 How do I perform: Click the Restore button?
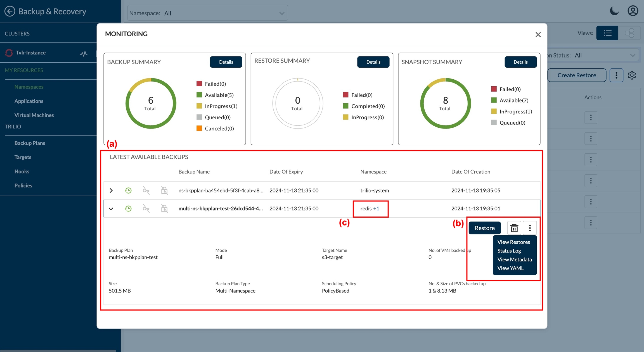484,228
